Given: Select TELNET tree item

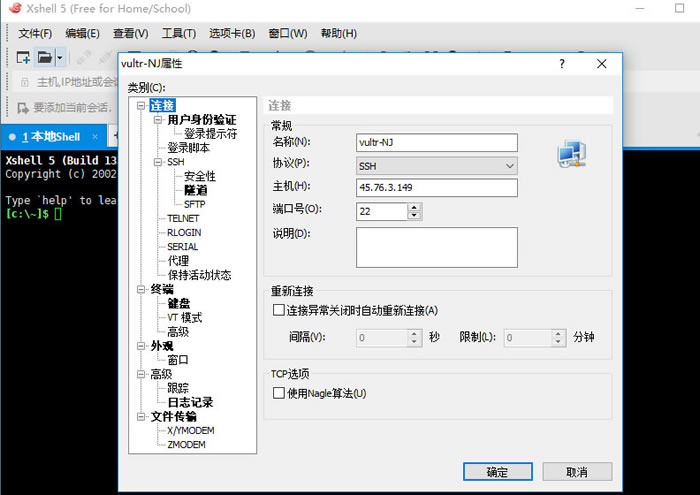Looking at the screenshot, I should click(x=183, y=218).
